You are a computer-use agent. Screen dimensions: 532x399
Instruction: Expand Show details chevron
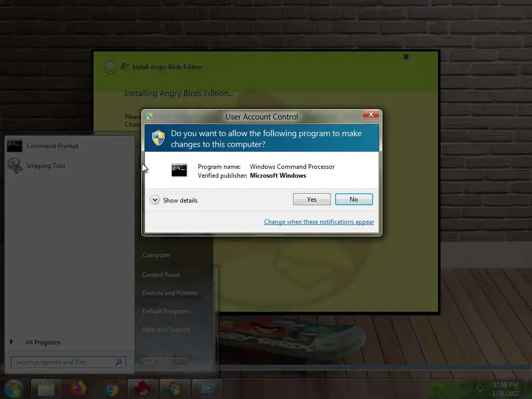155,200
